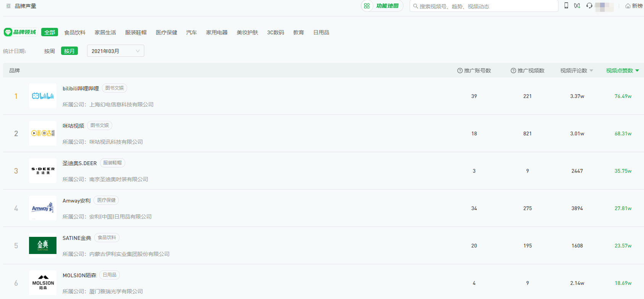Switch statistics to 按周 weekly
Screen dimensions: 644x299
[x=50, y=51]
